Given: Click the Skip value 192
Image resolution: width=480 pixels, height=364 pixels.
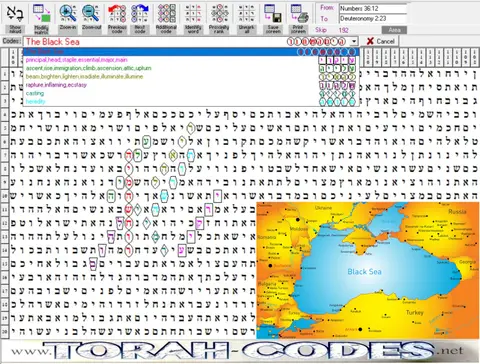Looking at the screenshot, I should (343, 30).
